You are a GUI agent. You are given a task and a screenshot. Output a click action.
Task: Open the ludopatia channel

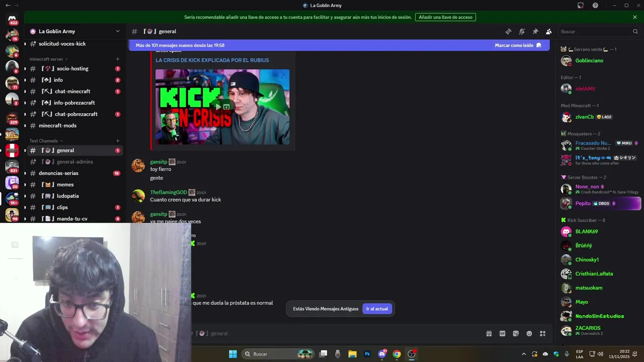(74, 196)
